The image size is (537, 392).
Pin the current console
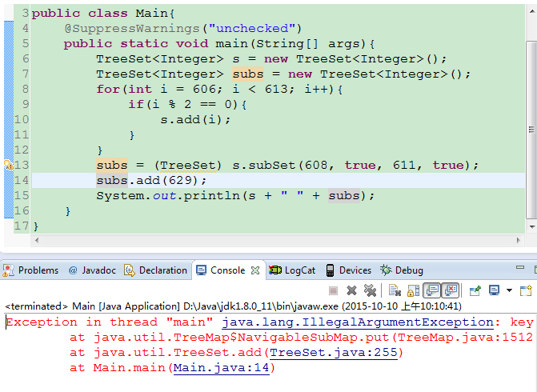tap(475, 290)
